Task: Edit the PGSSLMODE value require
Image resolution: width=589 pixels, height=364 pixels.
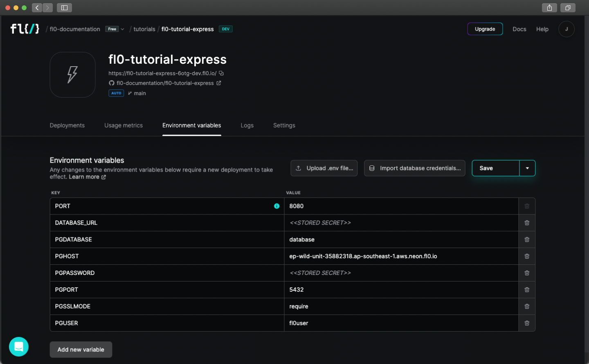Action: (401, 306)
